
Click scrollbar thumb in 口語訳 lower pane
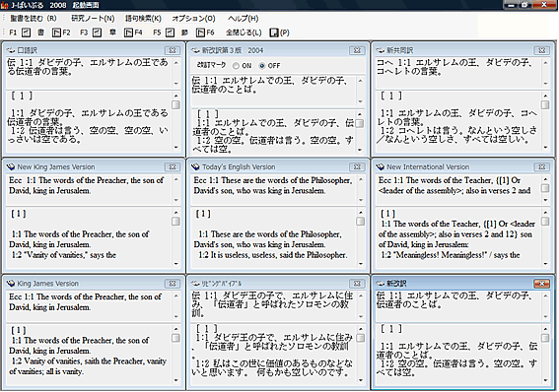[175, 104]
